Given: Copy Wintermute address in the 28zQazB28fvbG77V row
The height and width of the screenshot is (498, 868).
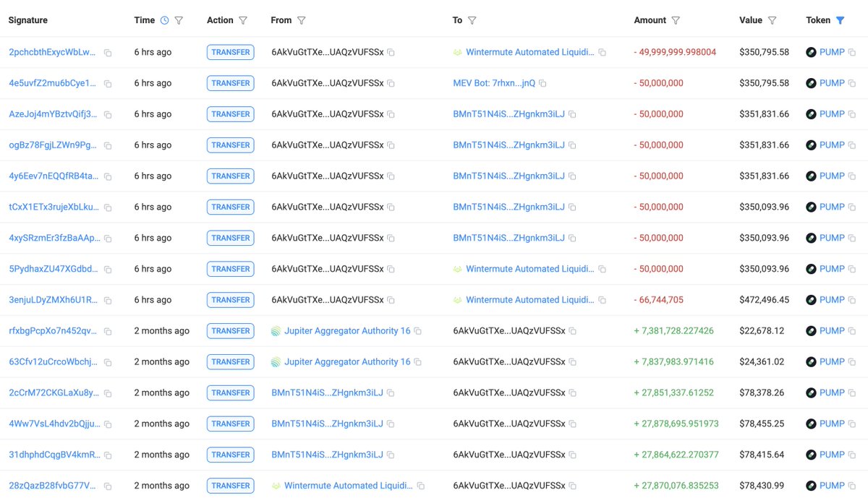Looking at the screenshot, I should [x=420, y=486].
